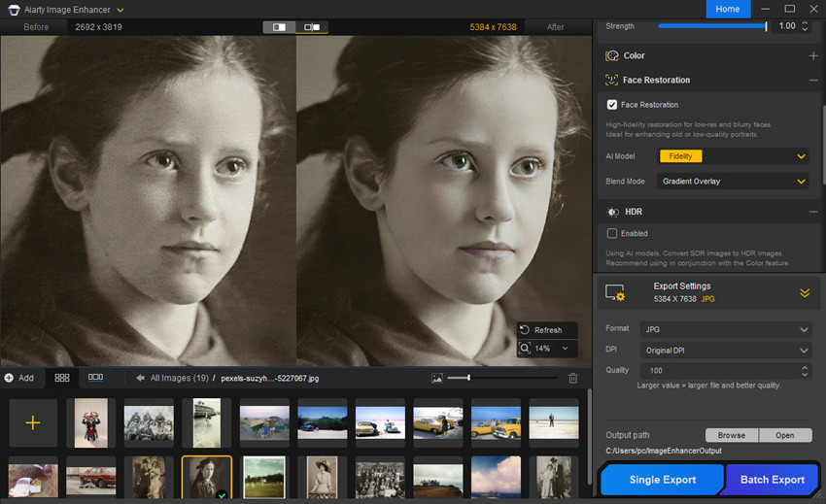
Task: Go back with the arrow beside All Images
Action: coord(140,378)
